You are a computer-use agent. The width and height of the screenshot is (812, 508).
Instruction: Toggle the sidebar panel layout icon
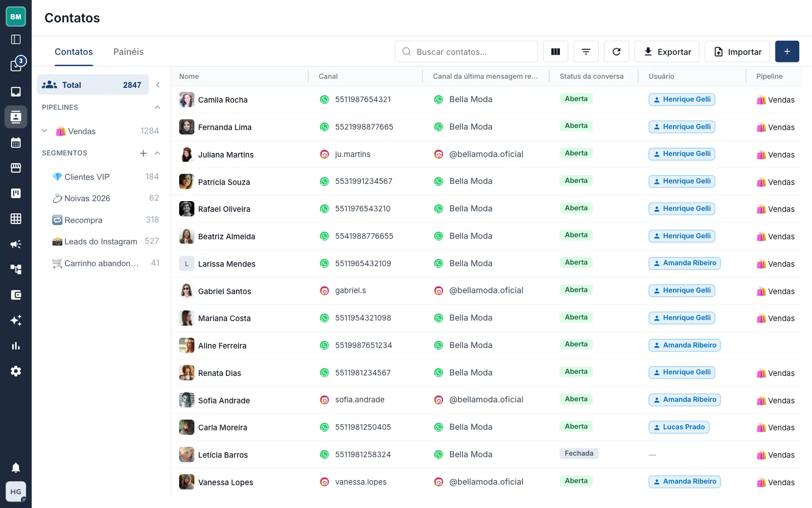(16, 39)
